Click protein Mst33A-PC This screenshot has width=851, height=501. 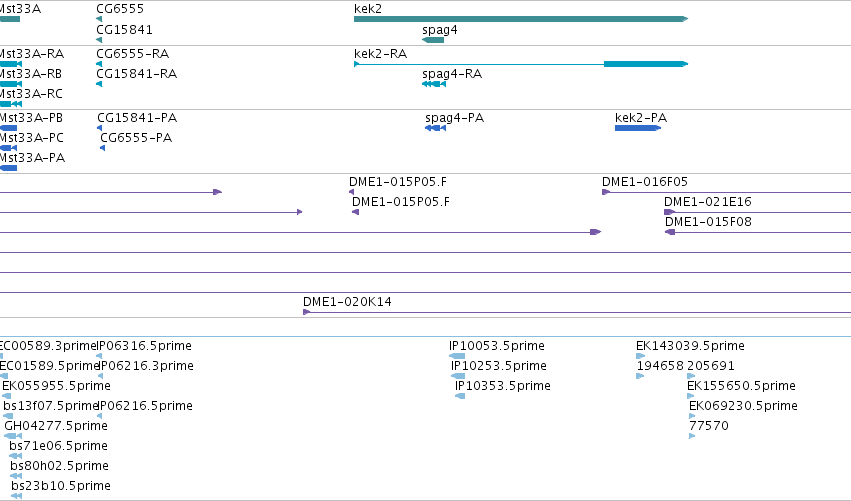(9, 148)
